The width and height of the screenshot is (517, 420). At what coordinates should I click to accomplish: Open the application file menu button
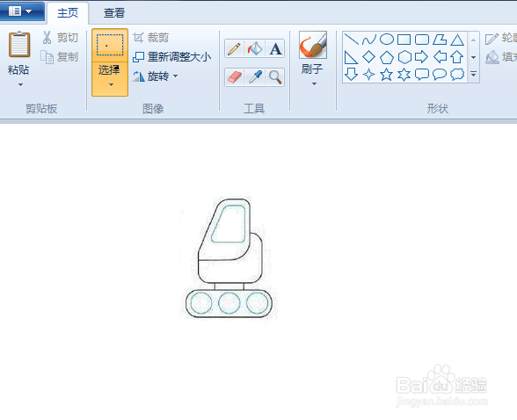[21, 11]
